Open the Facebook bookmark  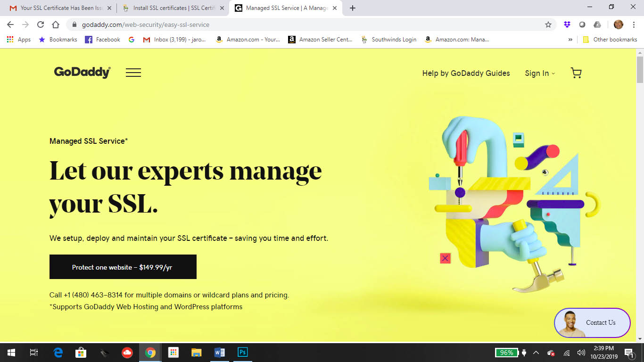102,40
